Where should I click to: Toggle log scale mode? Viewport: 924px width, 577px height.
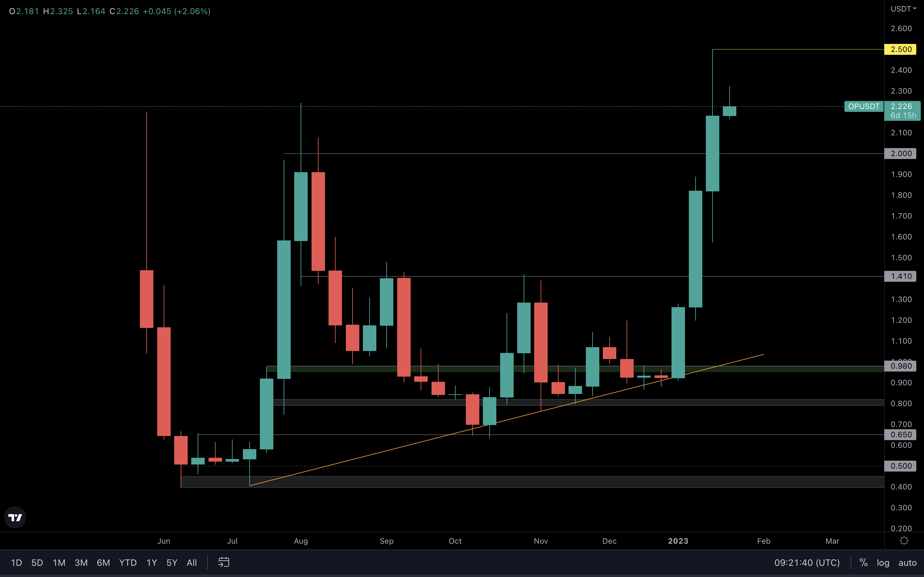click(883, 563)
